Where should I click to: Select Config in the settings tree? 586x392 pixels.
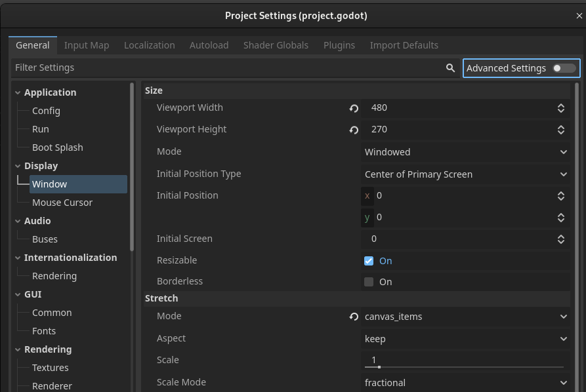point(46,111)
